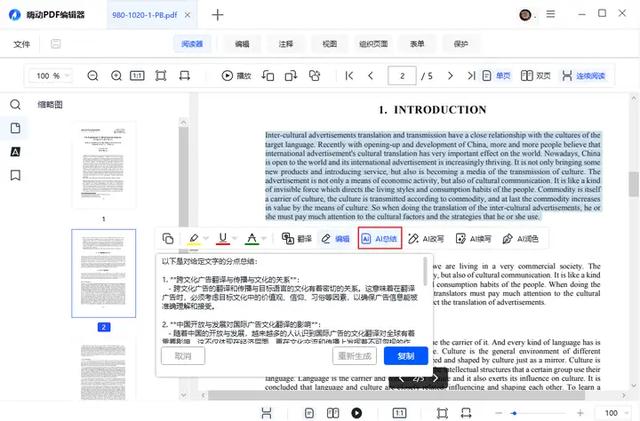Go to the first page
The image size is (640, 421).
[349, 76]
